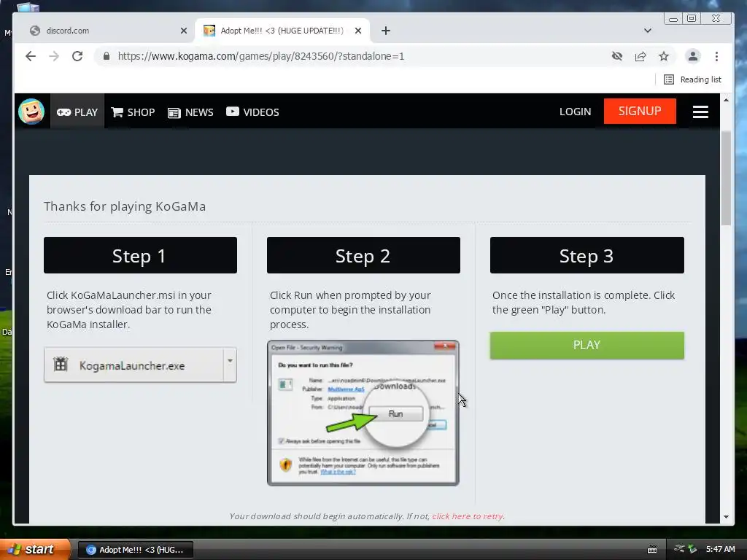Reload the KoGaMa page
747x560 pixels.
coord(77,56)
